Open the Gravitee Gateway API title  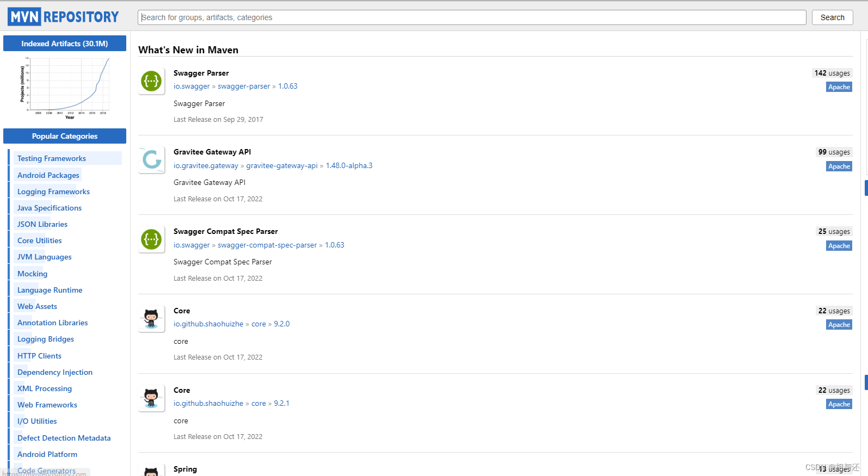point(212,152)
